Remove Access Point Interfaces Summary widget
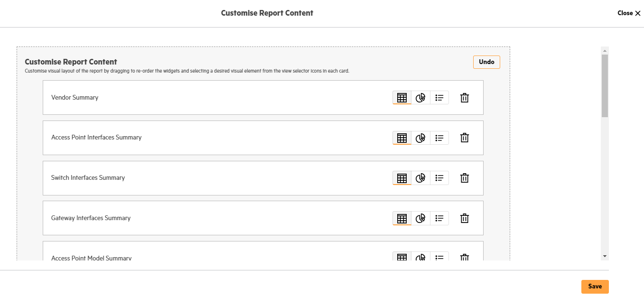Screen dimensions: 644x306 (465, 138)
